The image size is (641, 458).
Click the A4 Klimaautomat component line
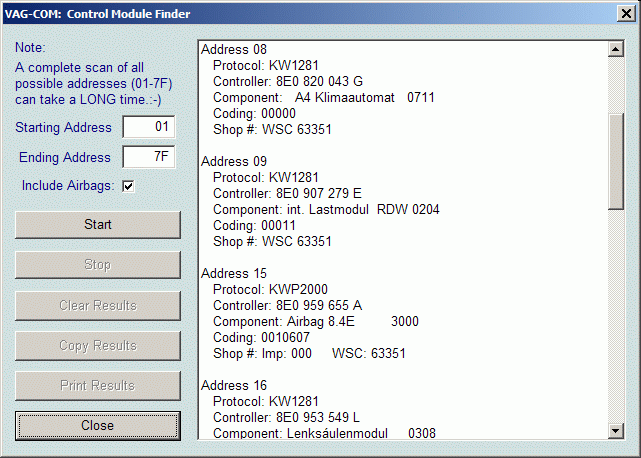coord(323,98)
